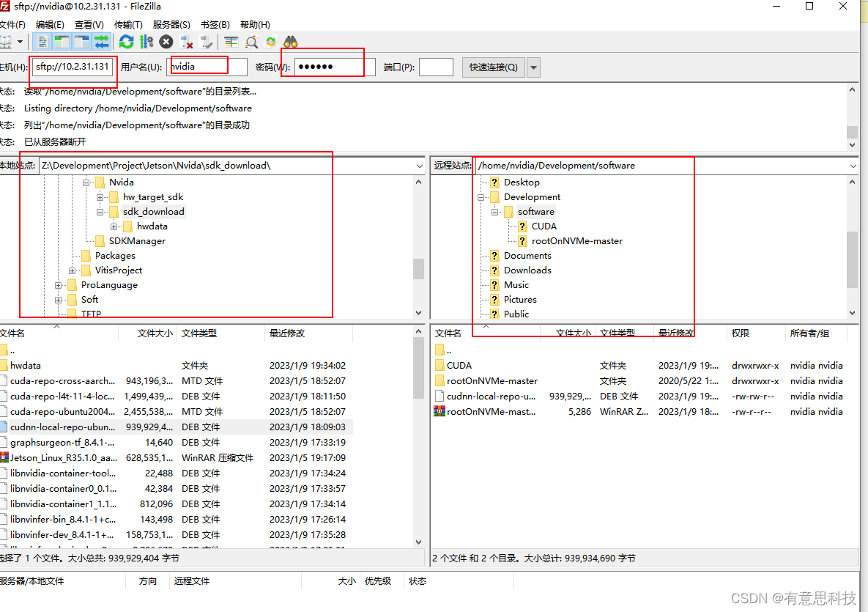Expand the VitisProject folder

click(72, 270)
